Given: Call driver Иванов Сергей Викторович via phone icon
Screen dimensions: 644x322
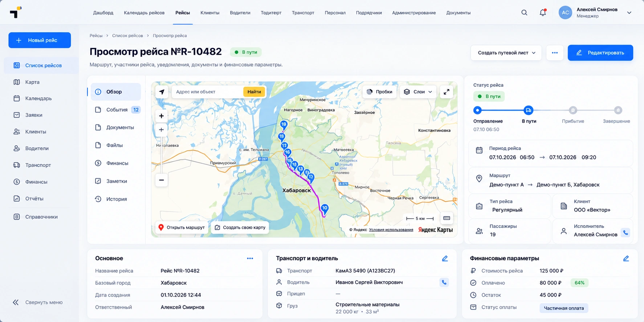Looking at the screenshot, I should [x=444, y=282].
